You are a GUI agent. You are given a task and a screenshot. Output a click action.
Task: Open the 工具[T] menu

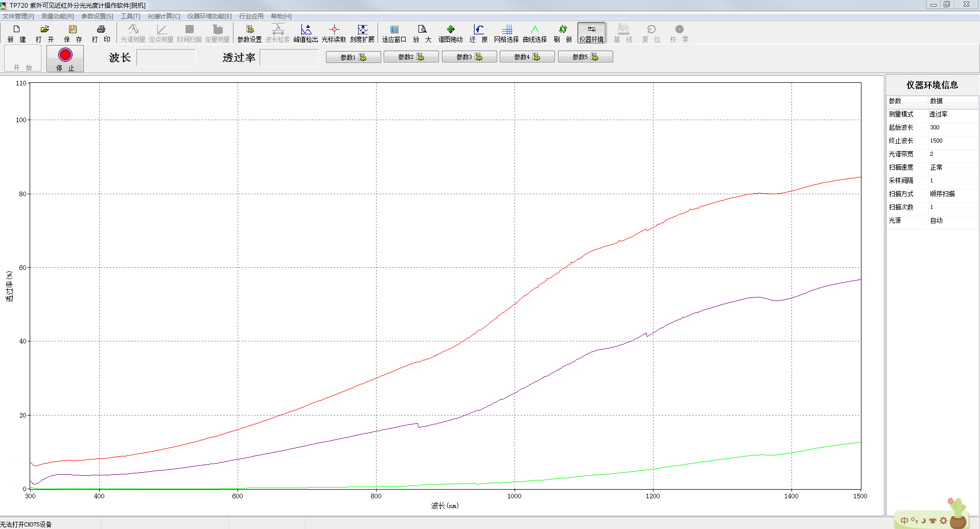pos(130,16)
